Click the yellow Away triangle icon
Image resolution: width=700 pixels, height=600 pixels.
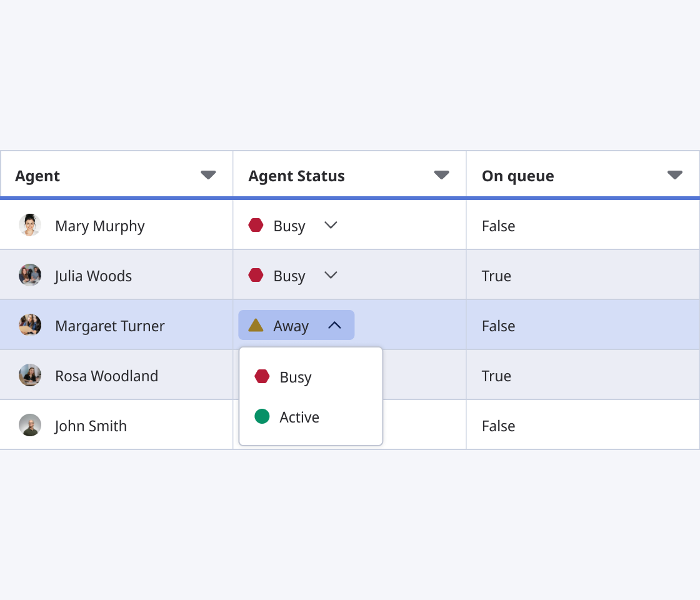[x=256, y=325]
